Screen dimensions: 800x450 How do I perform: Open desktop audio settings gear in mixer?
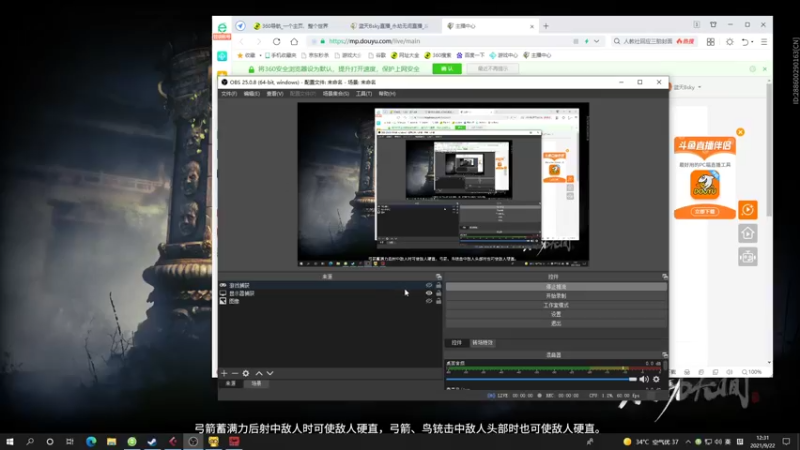[x=656, y=379]
